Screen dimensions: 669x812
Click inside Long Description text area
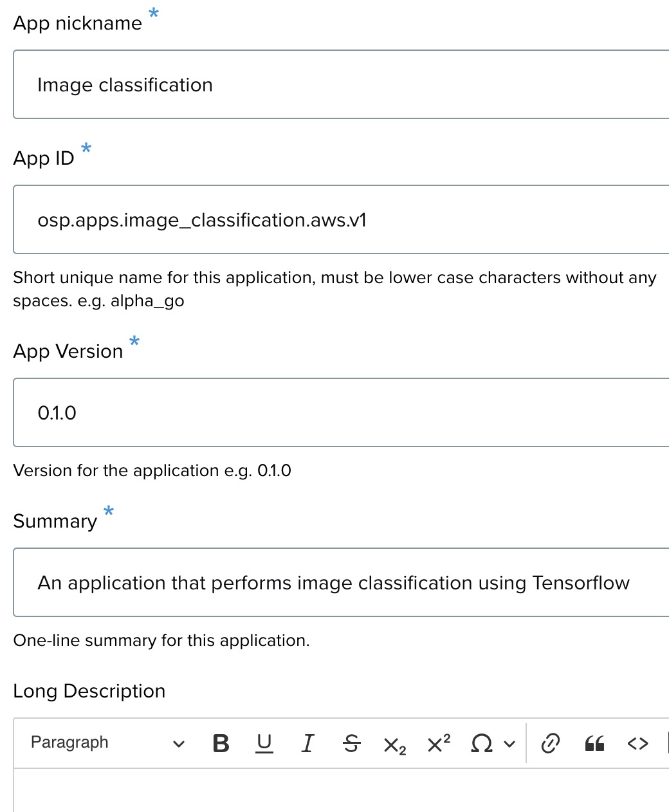[x=341, y=791]
